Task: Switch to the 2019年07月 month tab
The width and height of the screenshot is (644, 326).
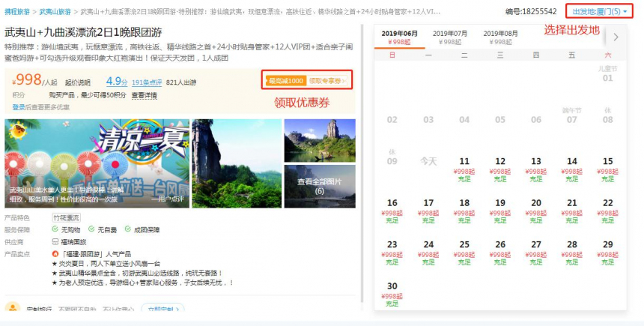Action: click(x=450, y=37)
